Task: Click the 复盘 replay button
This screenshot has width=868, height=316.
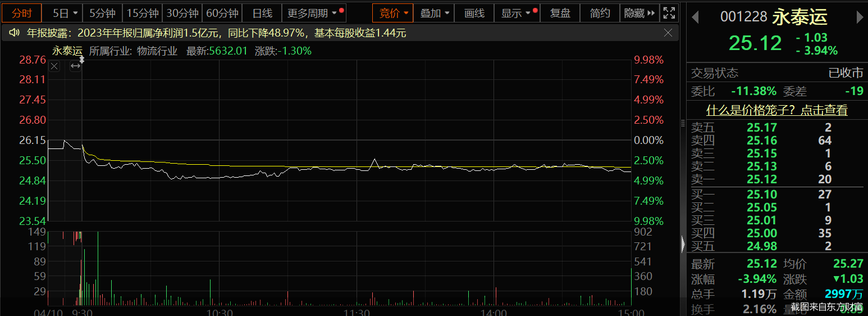Action: click(x=560, y=13)
